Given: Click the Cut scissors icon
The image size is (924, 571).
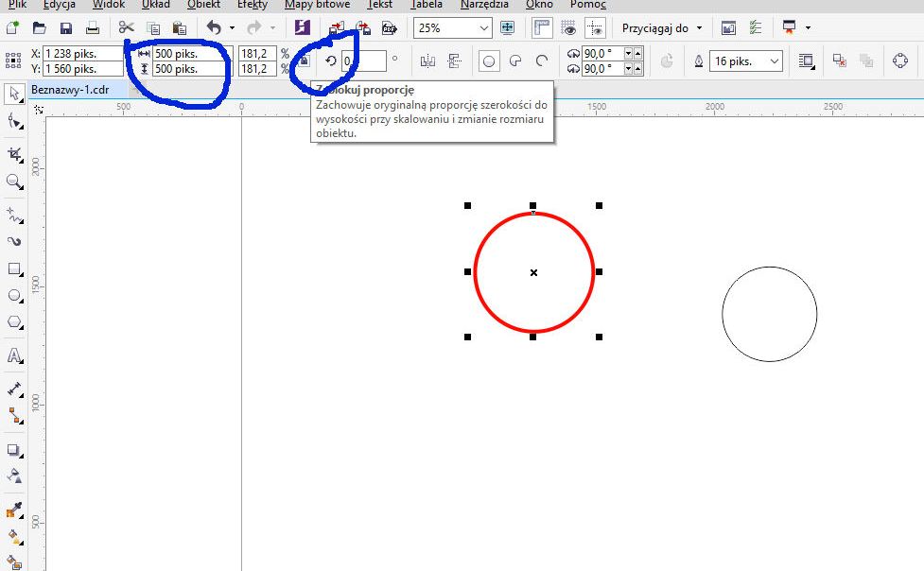Looking at the screenshot, I should click(x=127, y=28).
